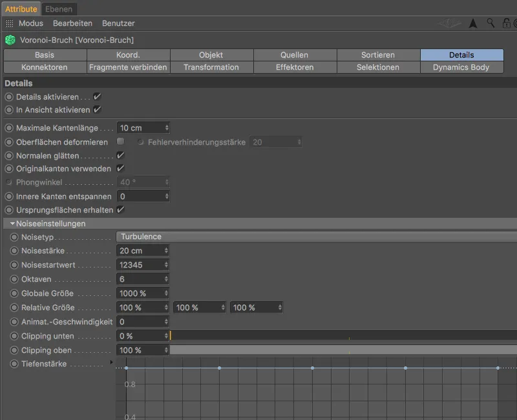Switch to the Quellen tab
The height and width of the screenshot is (420, 517).
295,55
